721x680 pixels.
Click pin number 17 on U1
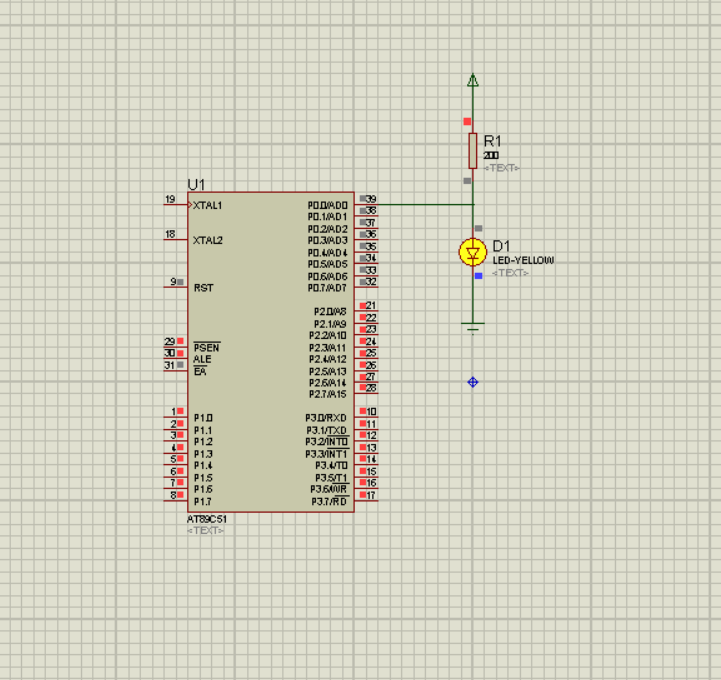pyautogui.click(x=371, y=495)
